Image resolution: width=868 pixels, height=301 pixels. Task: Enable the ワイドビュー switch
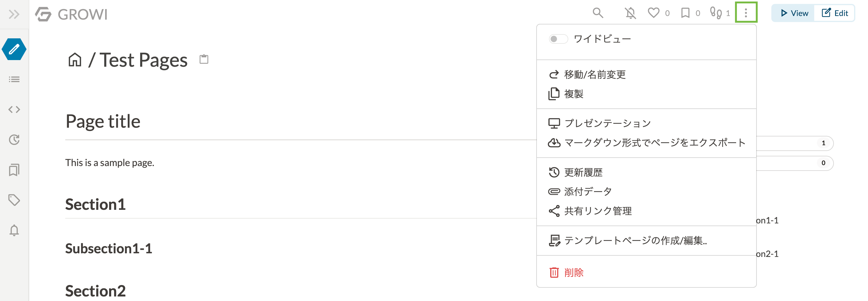click(558, 39)
